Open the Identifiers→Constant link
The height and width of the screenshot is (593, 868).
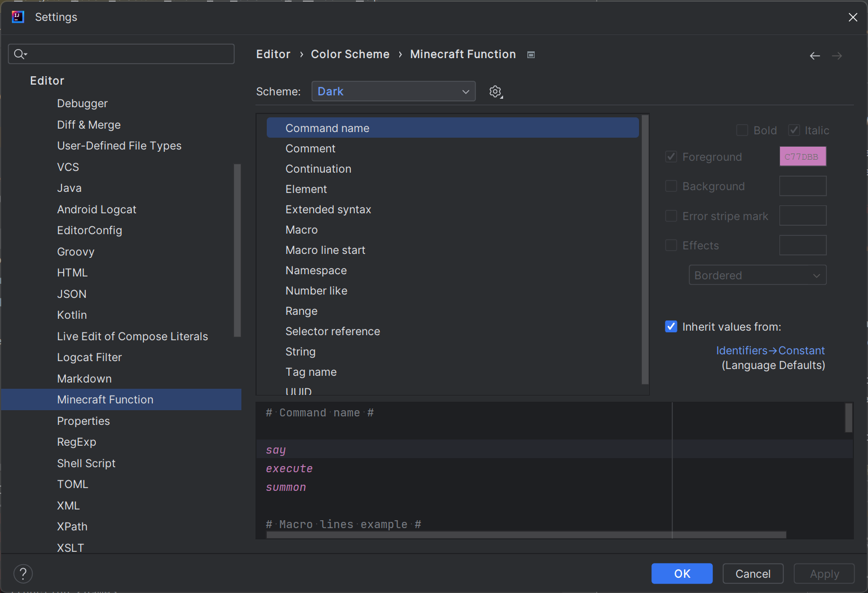pyautogui.click(x=770, y=350)
